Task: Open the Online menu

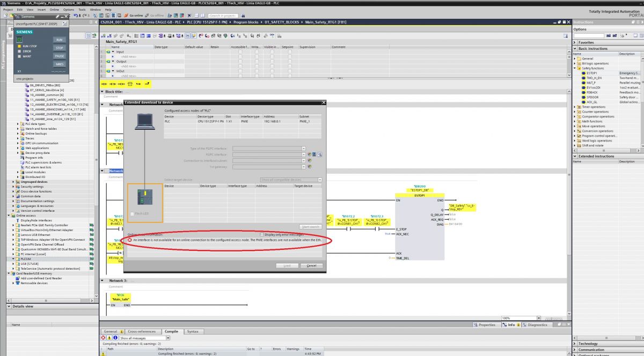Action: pyautogui.click(x=54, y=10)
